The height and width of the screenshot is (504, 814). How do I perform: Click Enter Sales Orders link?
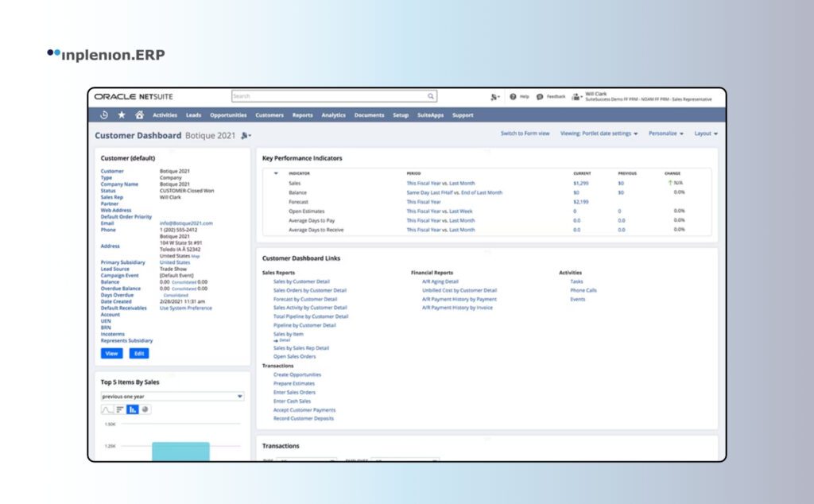tap(294, 392)
